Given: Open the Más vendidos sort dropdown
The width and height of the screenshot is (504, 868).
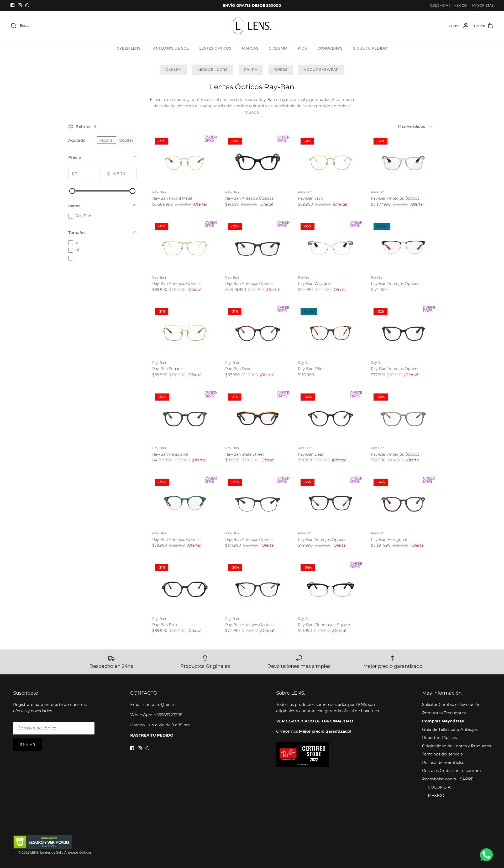Looking at the screenshot, I should pos(415,126).
